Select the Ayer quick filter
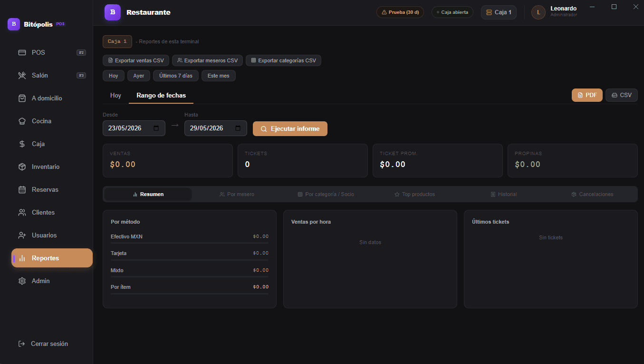644x364 pixels. click(x=139, y=76)
